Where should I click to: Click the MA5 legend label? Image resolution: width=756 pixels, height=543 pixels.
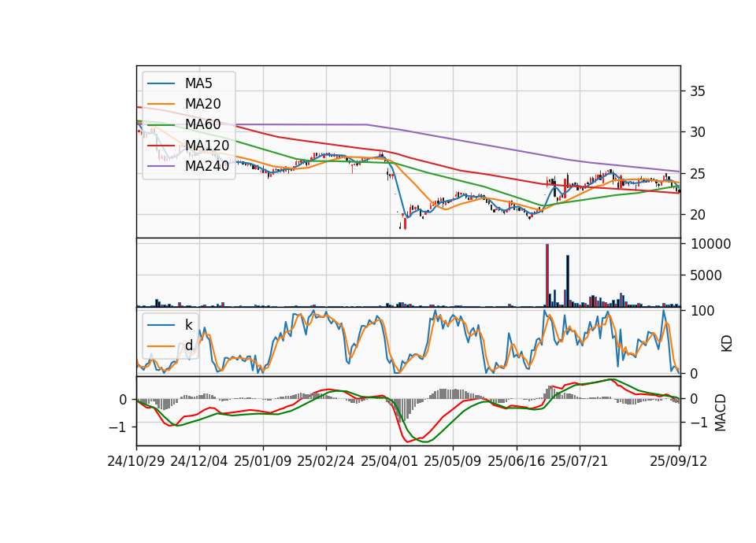point(198,83)
